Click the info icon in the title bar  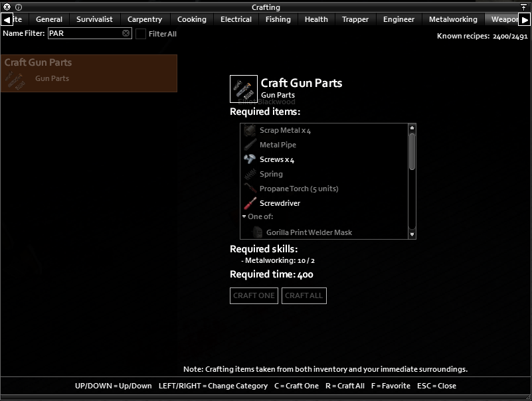[19, 7]
